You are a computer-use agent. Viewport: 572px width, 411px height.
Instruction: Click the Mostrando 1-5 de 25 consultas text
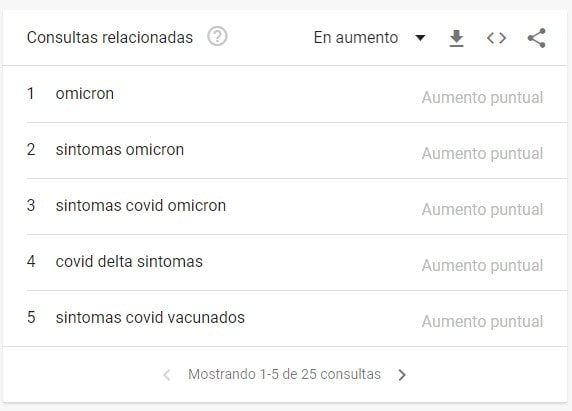click(x=284, y=374)
